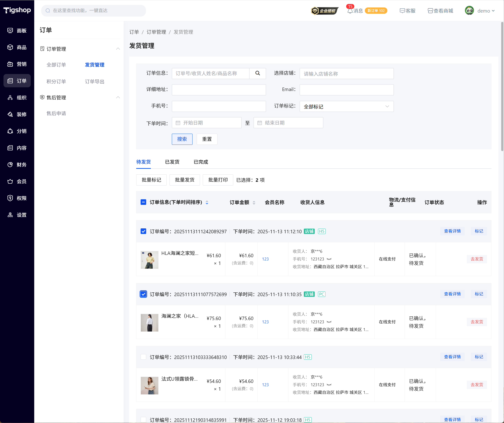Click the 企业授权 enterprise badge
Screen dimensions: 504x423
tap(325, 11)
